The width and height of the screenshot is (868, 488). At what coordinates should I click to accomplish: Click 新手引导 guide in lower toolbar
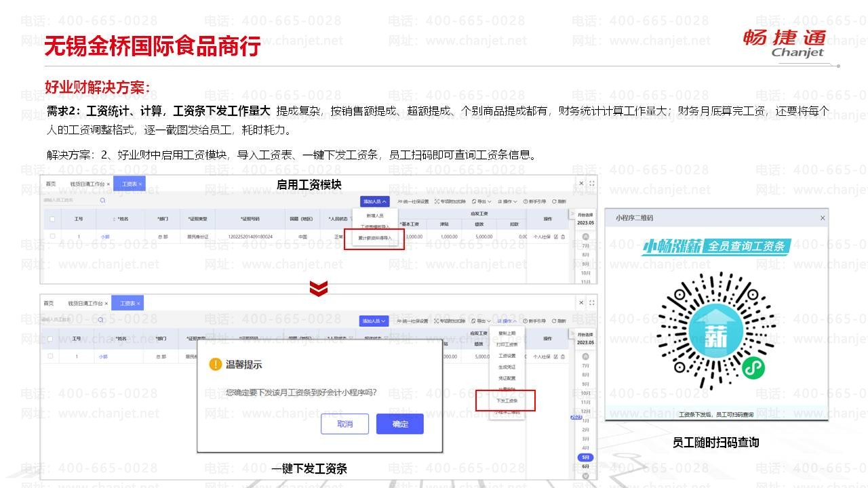coord(534,321)
